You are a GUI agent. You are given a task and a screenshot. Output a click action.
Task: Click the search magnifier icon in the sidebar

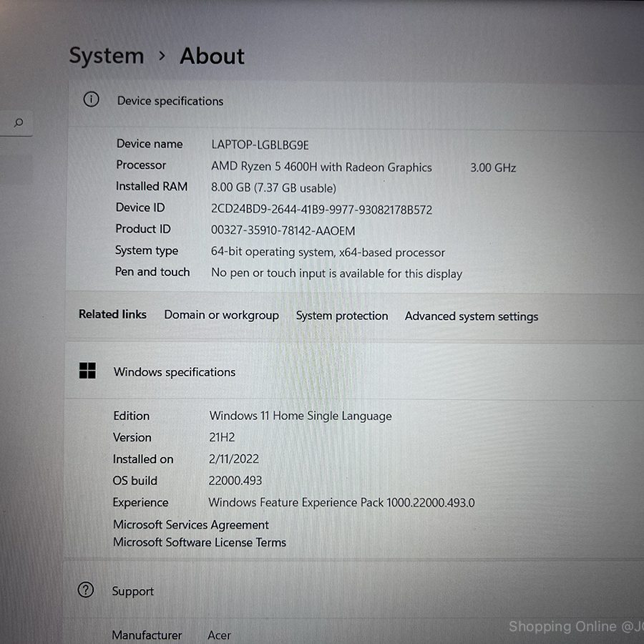point(19,123)
